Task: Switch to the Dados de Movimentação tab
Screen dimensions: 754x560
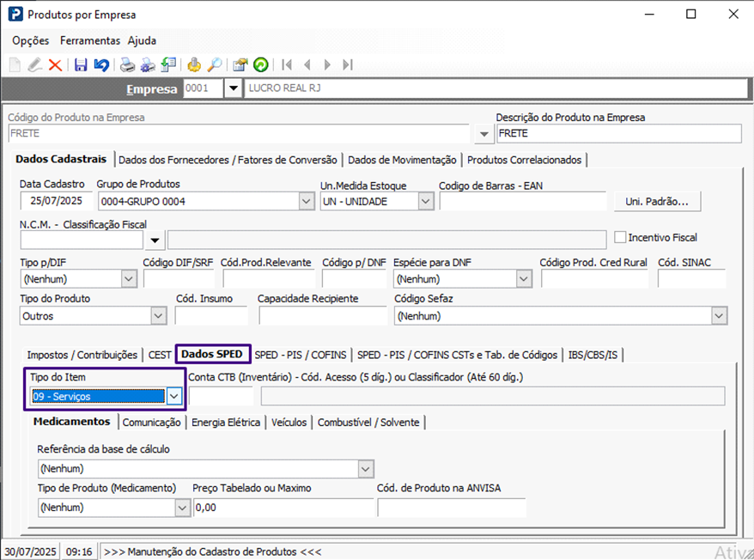Action: tap(402, 160)
